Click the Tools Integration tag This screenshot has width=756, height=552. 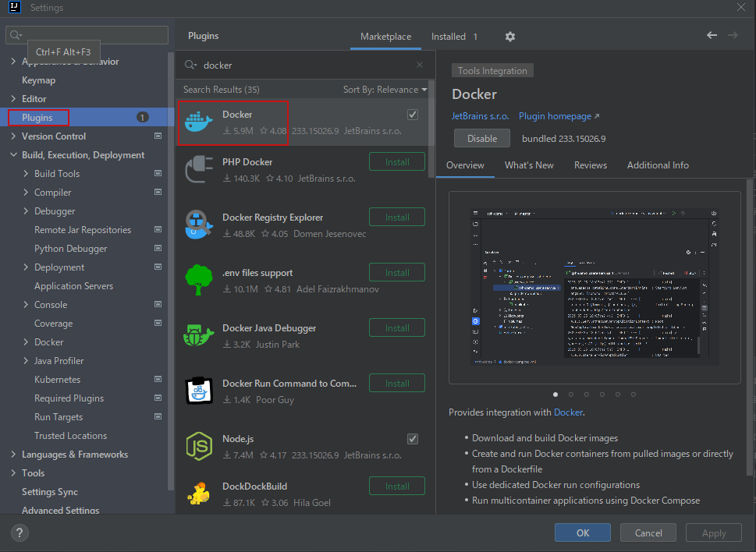tap(492, 71)
